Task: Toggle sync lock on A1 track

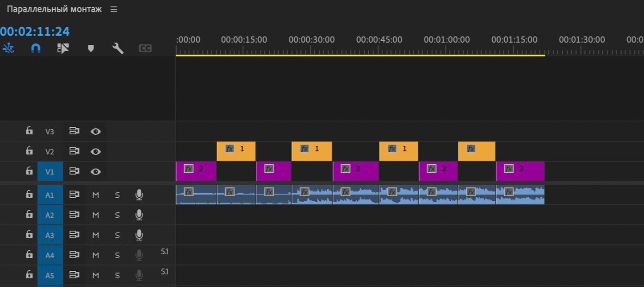Action: click(x=74, y=195)
